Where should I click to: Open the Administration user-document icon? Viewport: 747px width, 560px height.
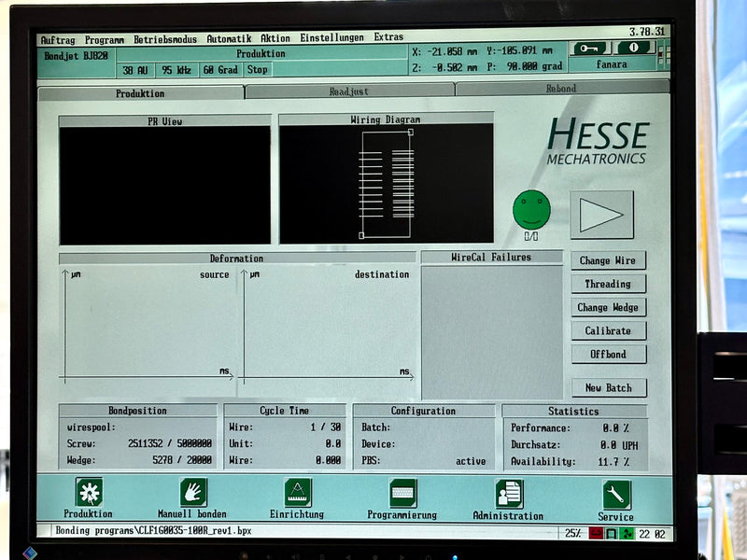tap(509, 495)
